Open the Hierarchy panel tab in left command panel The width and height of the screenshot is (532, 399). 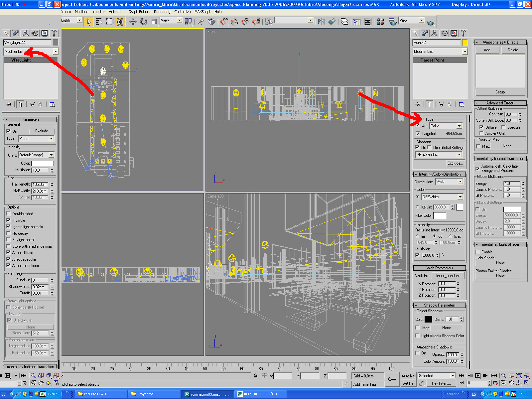[x=25, y=33]
